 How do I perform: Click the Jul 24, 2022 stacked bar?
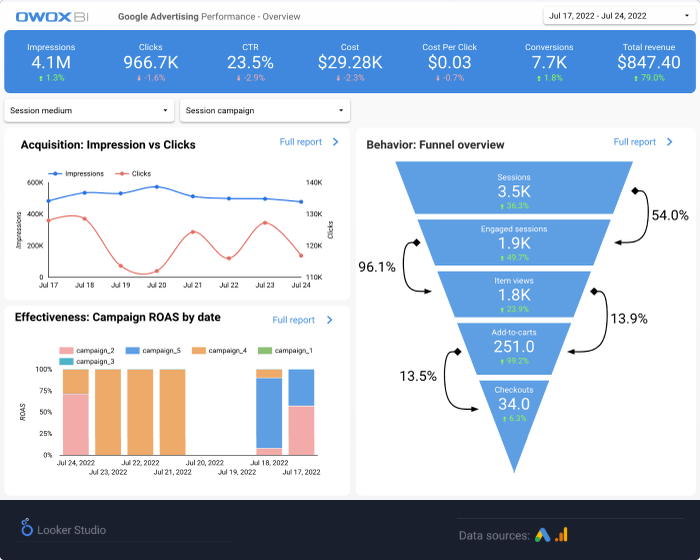tap(76, 412)
